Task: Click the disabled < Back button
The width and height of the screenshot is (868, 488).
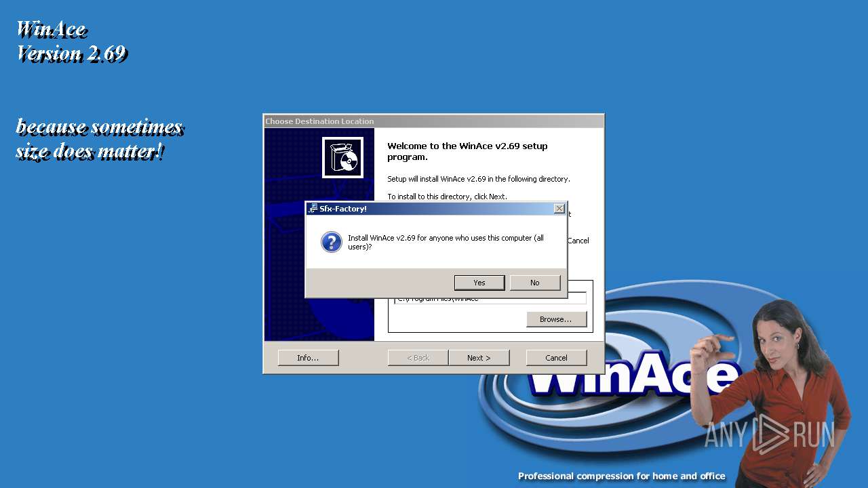Action: 418,358
